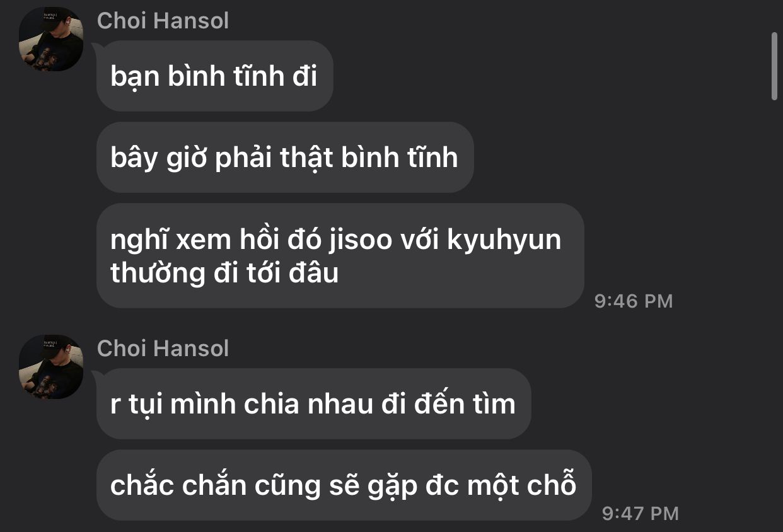Select 'r tụi mình chia nhau đi đến tìm' message
The height and width of the screenshot is (532, 783).
[x=314, y=404]
